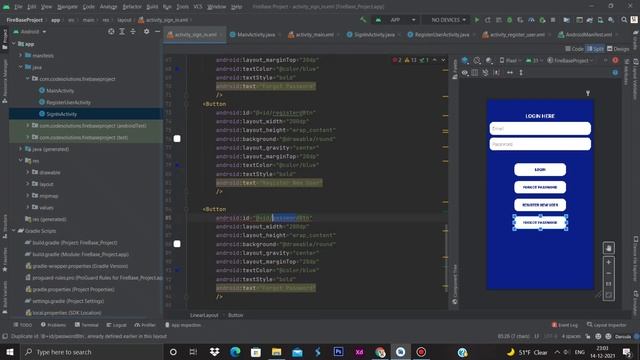This screenshot has width=640, height=360.
Task: Click vertical expand arrows icon in preview toolbar
Action: point(521,72)
